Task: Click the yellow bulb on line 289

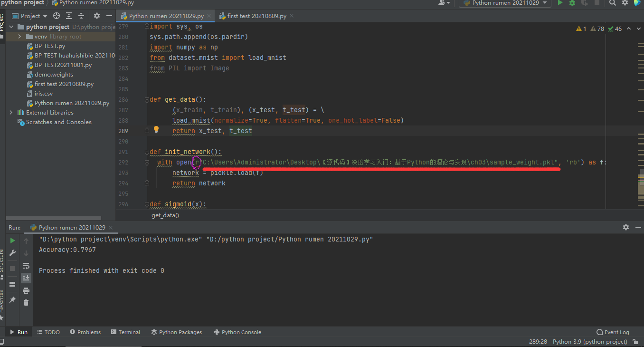Action: [156, 129]
